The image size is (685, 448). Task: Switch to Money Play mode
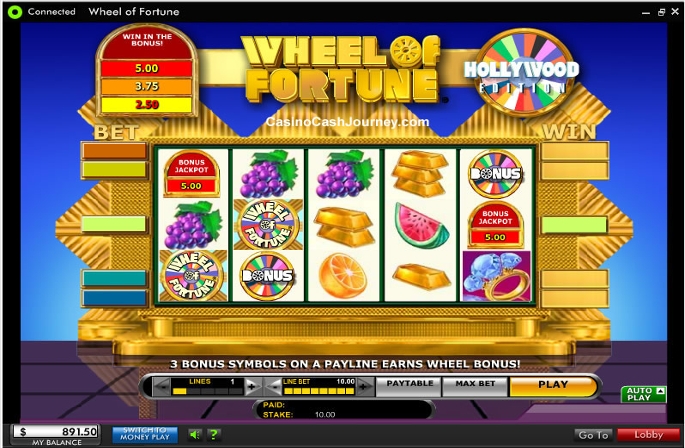[145, 434]
